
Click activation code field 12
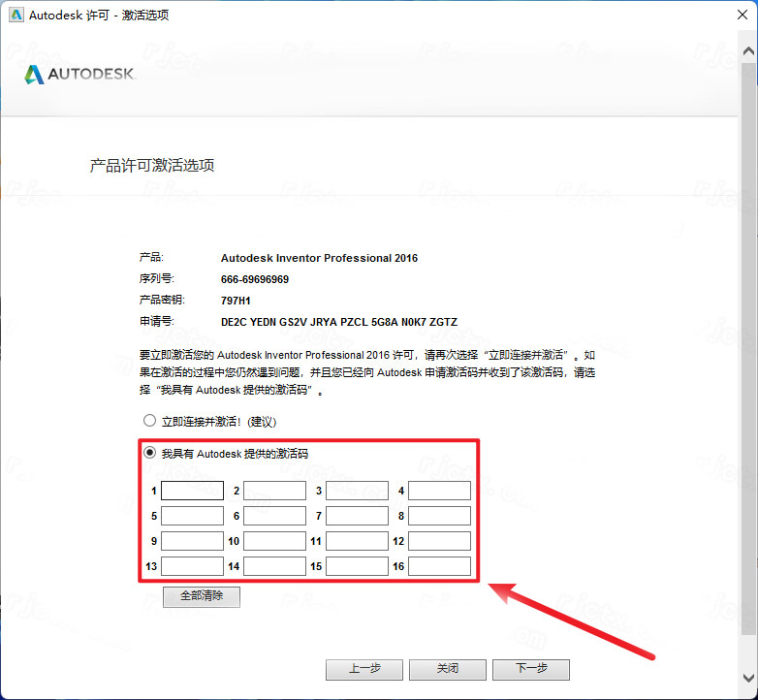[439, 541]
